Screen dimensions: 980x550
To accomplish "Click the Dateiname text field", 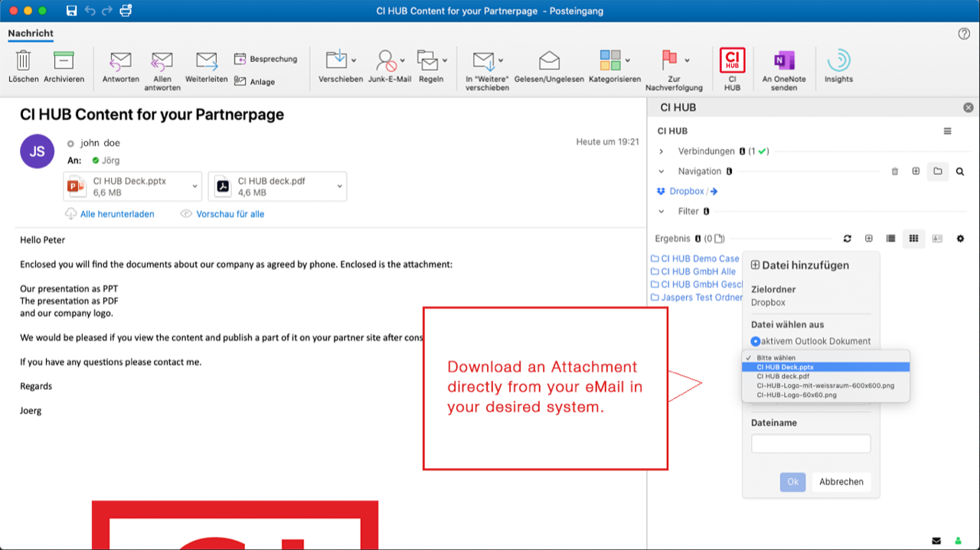I will click(x=811, y=444).
